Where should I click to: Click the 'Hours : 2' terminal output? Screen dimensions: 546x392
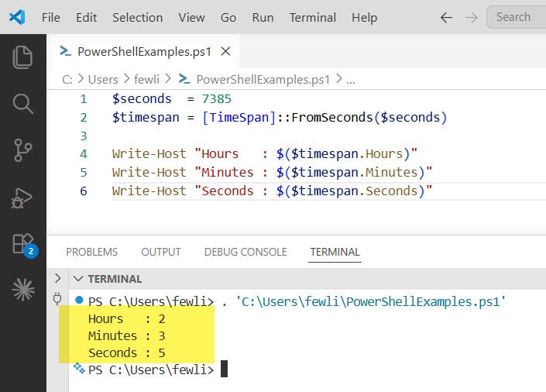point(127,319)
